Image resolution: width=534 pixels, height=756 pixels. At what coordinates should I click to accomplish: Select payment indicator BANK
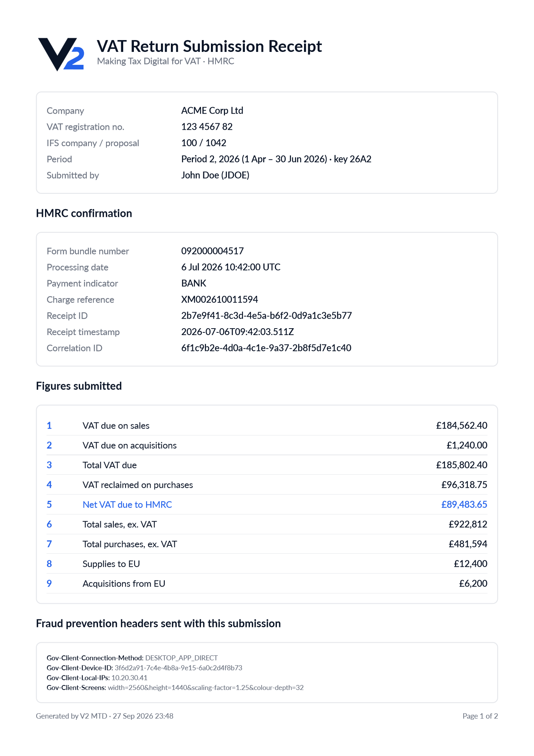point(194,283)
